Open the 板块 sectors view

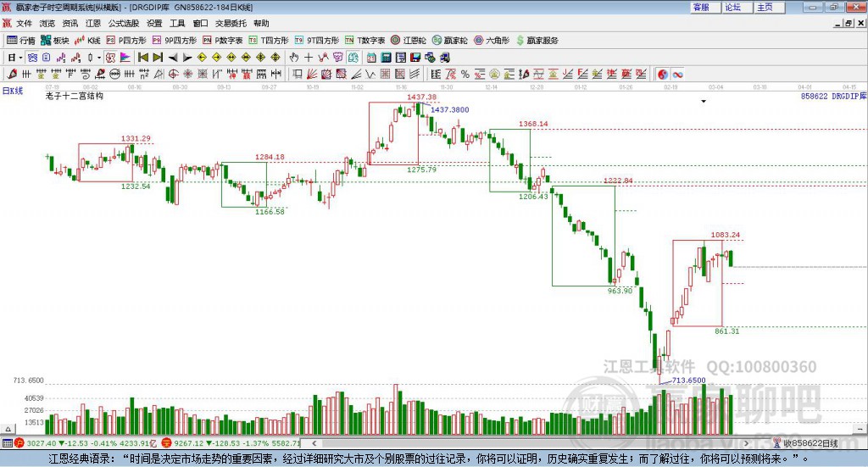[55, 41]
